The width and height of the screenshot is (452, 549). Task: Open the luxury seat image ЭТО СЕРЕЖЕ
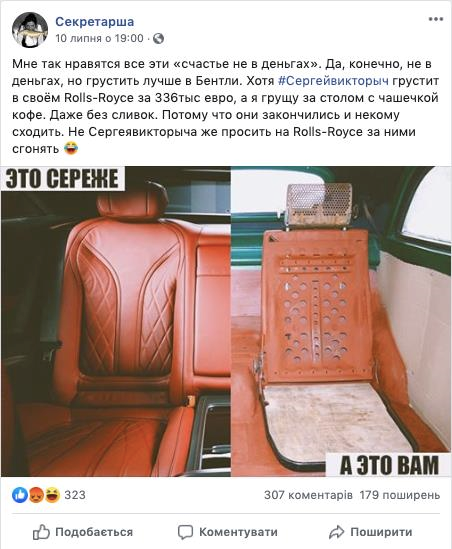(116, 321)
